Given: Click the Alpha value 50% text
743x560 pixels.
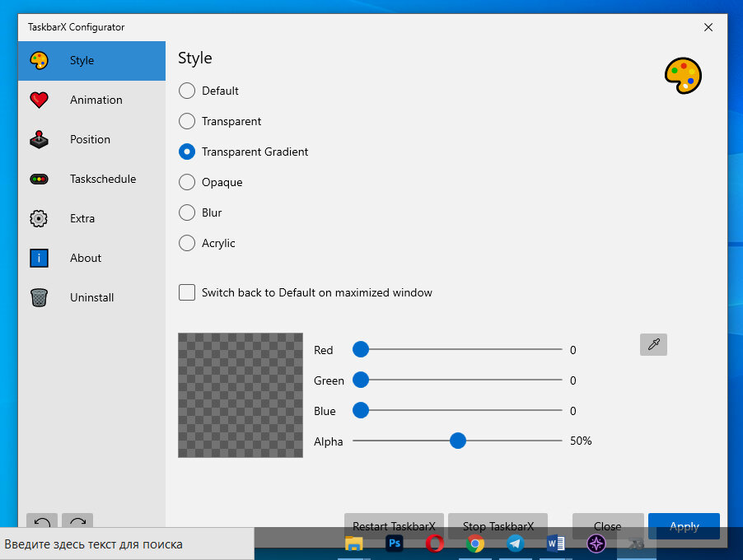Looking at the screenshot, I should tap(581, 441).
